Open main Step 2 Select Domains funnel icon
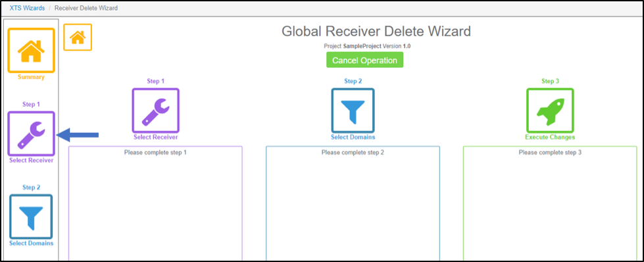The width and height of the screenshot is (644, 262). (x=353, y=111)
